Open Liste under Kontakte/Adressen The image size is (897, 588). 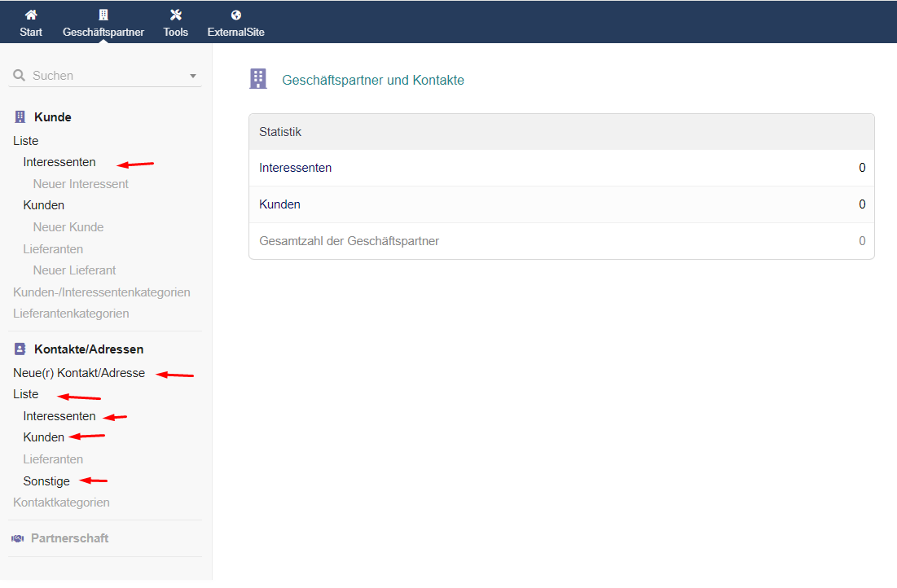[26, 394]
